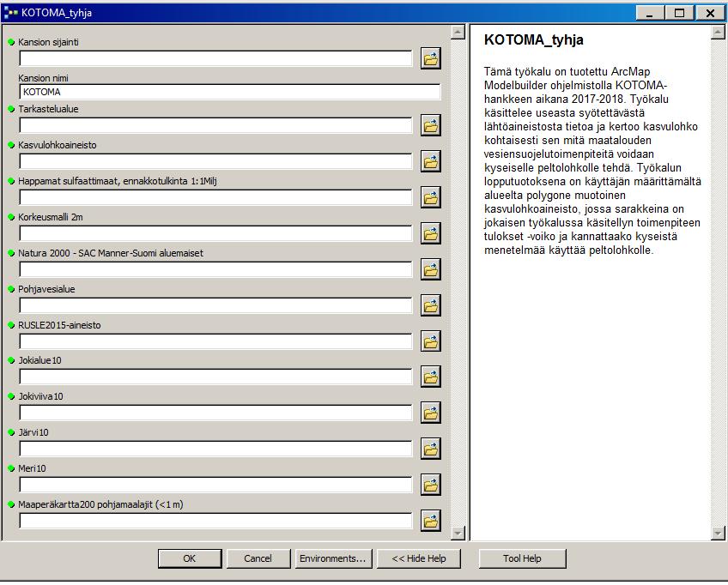
Task: Focus the Kasvulohkoaineisto input field
Action: click(215, 161)
